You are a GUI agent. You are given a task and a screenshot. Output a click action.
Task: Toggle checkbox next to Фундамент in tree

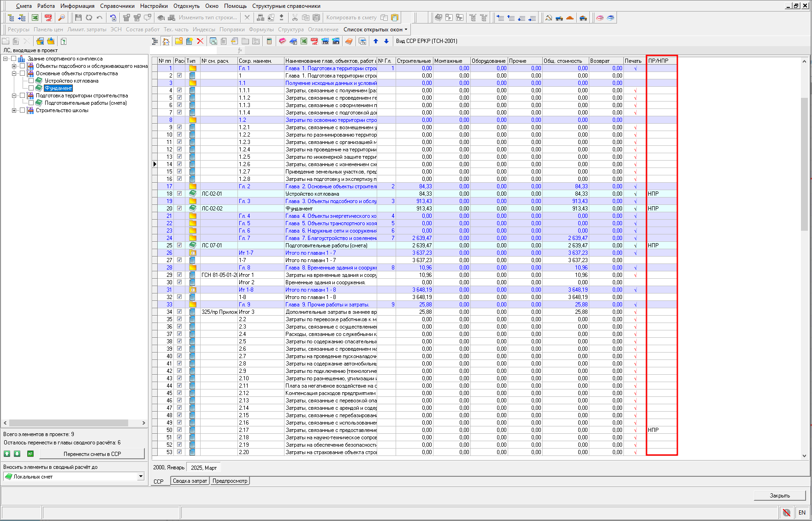click(31, 88)
